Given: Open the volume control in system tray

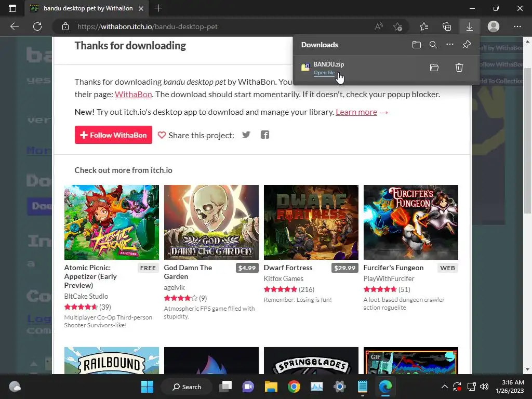Looking at the screenshot, I should tap(484, 387).
